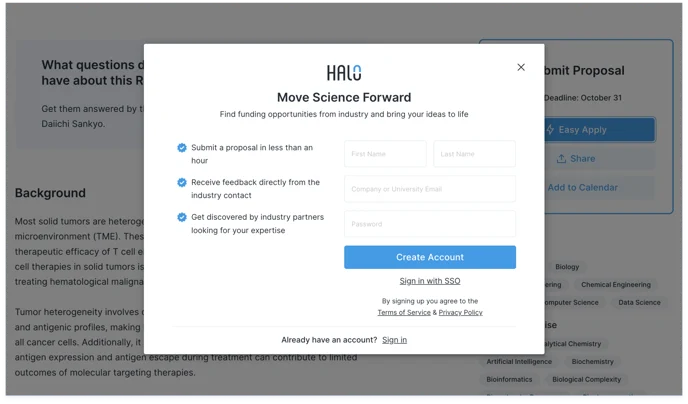This screenshot has width=688, height=404.
Task: Click Add to Calendar on background page
Action: click(x=599, y=187)
